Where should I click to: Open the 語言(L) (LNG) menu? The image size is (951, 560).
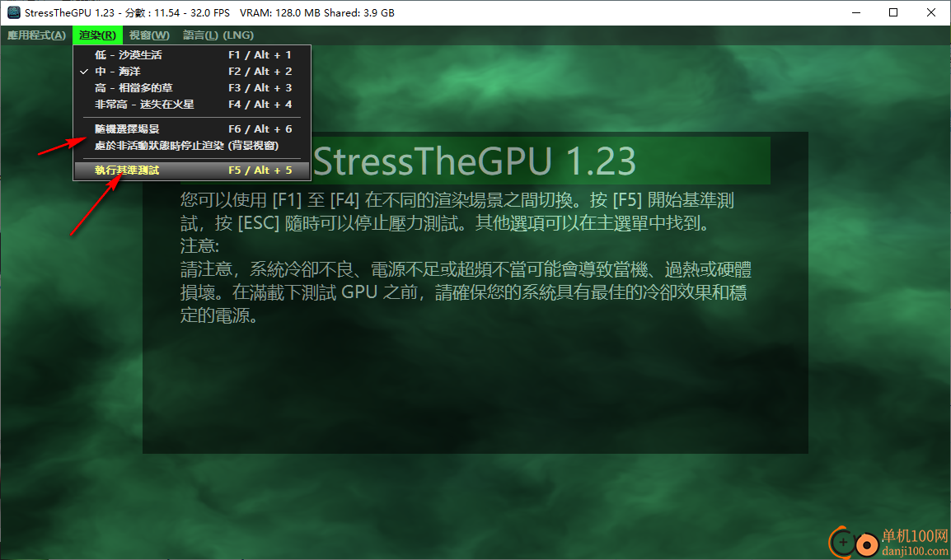pos(218,35)
